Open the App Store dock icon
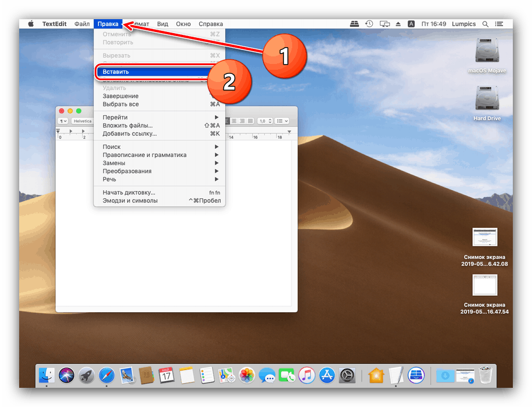This screenshot has height=407, width=532. 327,376
